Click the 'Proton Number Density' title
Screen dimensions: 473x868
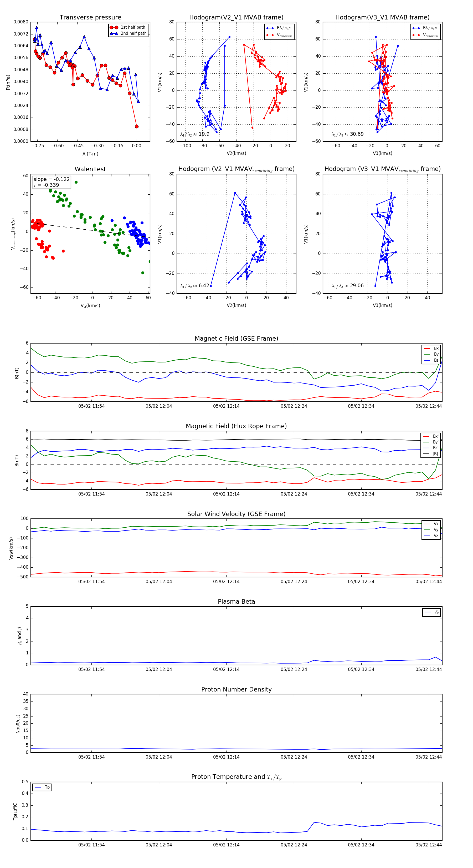tap(236, 689)
